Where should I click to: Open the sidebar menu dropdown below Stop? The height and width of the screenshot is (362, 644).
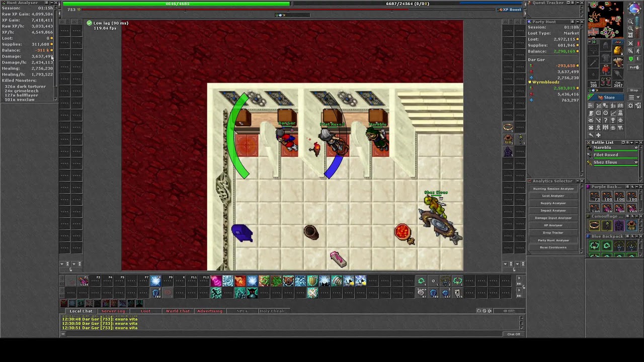(x=634, y=97)
